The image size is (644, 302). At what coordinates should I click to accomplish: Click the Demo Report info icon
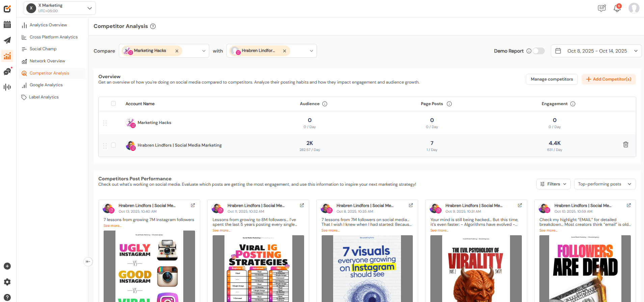click(529, 51)
